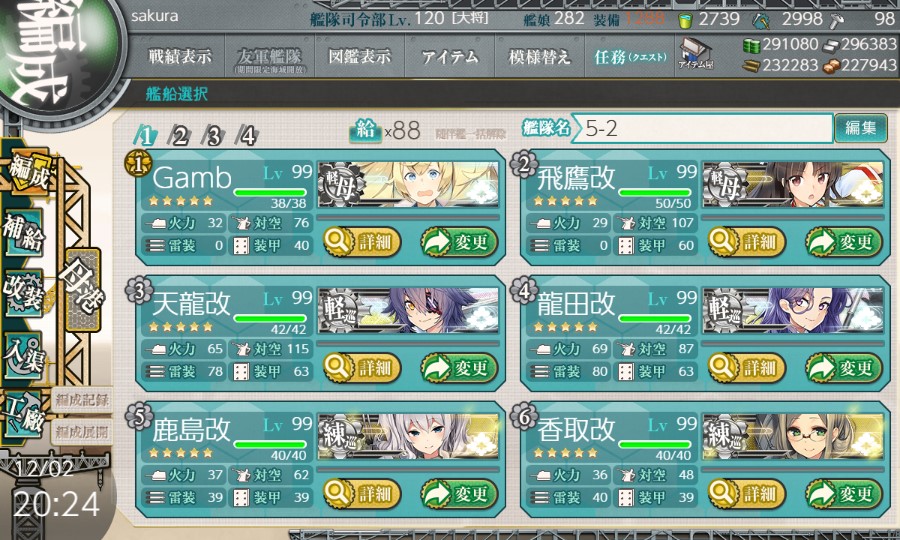The image size is (900, 540).
Task: Open the 改装 remodel side icon
Action: (24, 293)
